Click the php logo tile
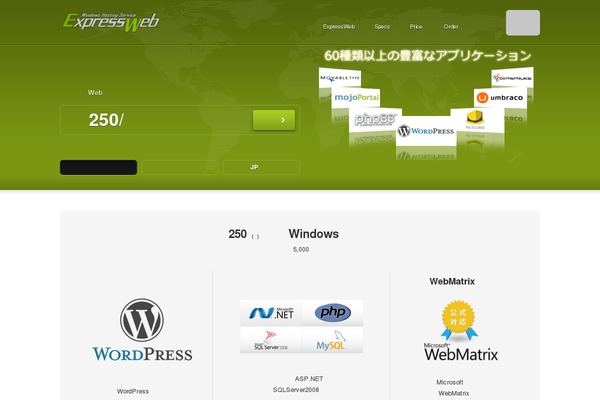 tap(333, 313)
